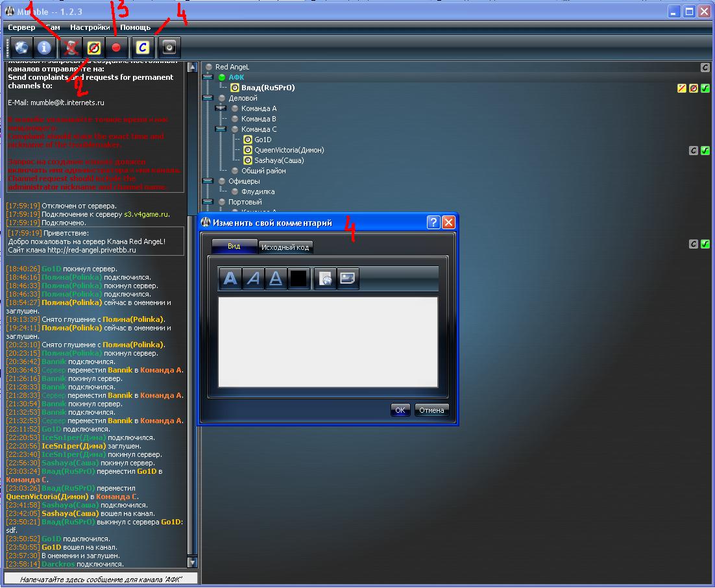Collapse the Деловой channel branch

(208, 98)
